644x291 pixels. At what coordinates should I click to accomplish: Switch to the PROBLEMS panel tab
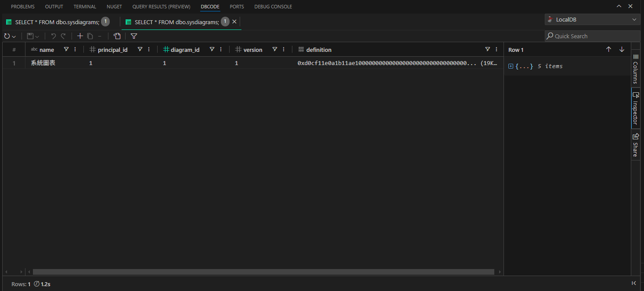tap(23, 7)
